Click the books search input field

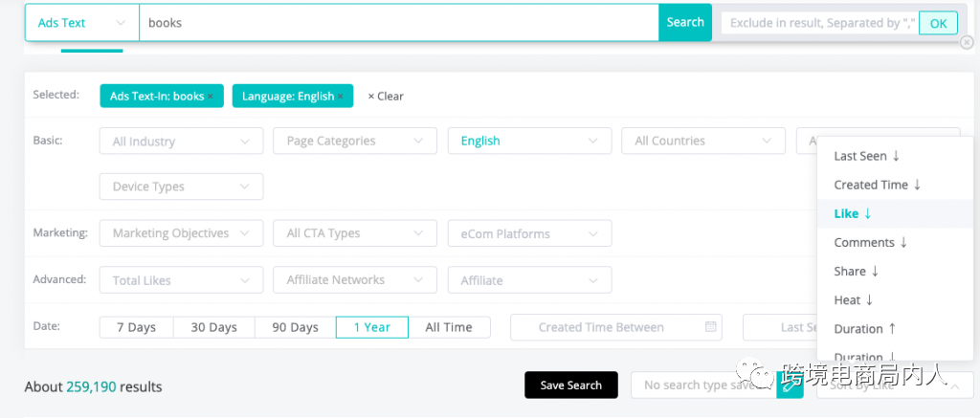pos(398,22)
